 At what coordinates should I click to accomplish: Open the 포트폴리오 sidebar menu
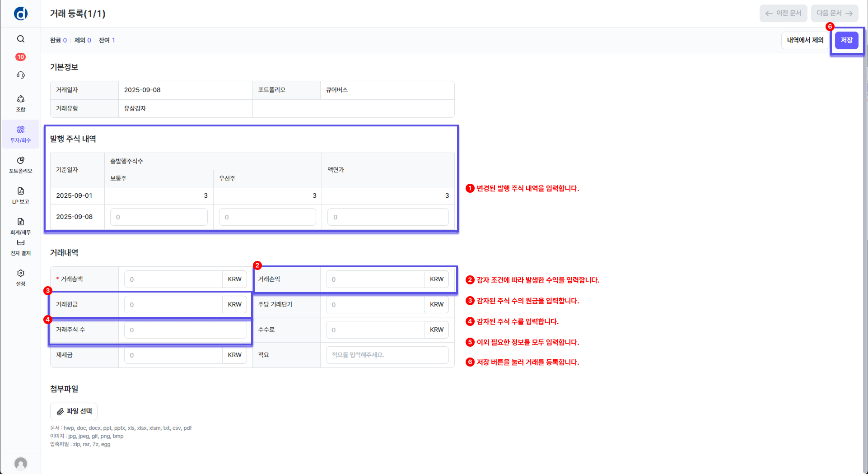pos(21,165)
